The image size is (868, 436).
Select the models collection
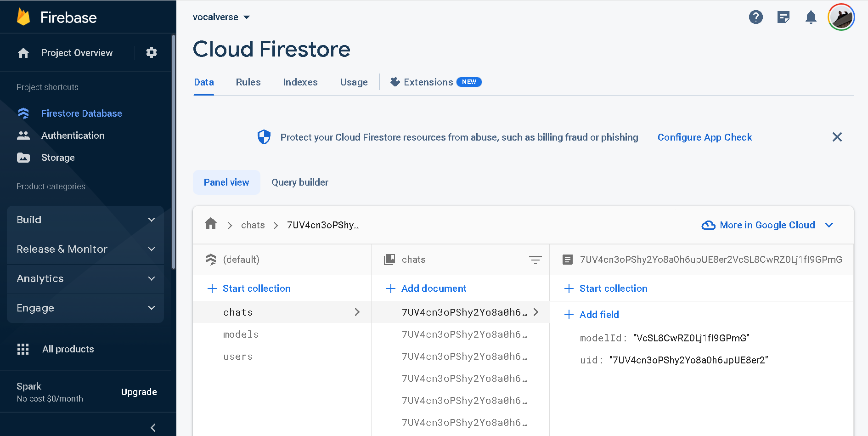coord(241,334)
